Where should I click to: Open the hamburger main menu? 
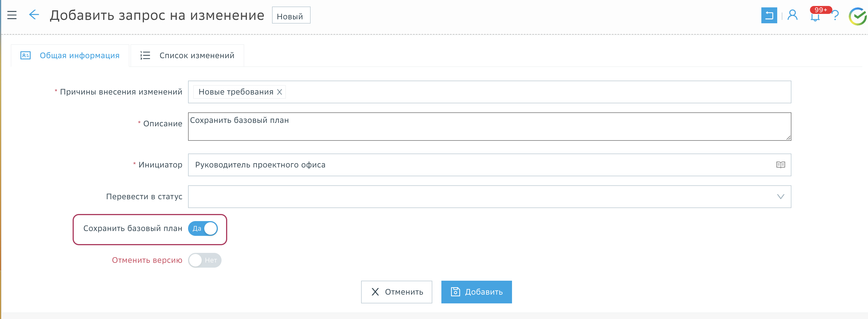click(x=12, y=15)
